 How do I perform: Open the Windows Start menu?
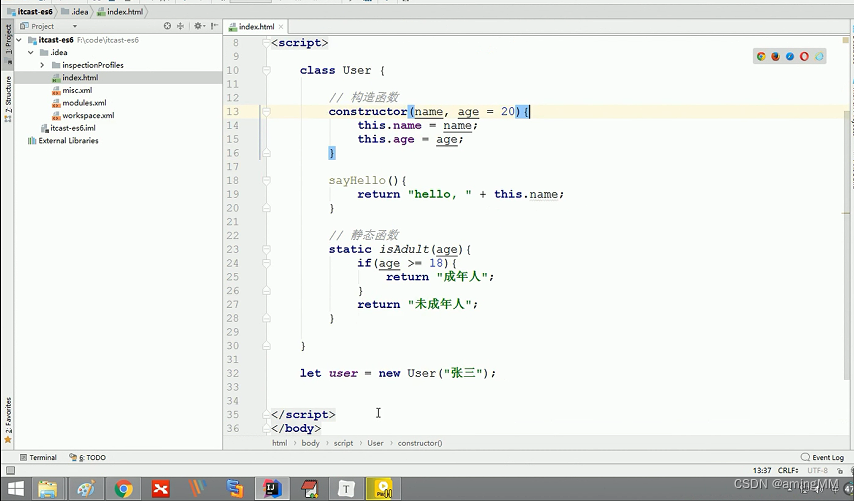point(15,489)
